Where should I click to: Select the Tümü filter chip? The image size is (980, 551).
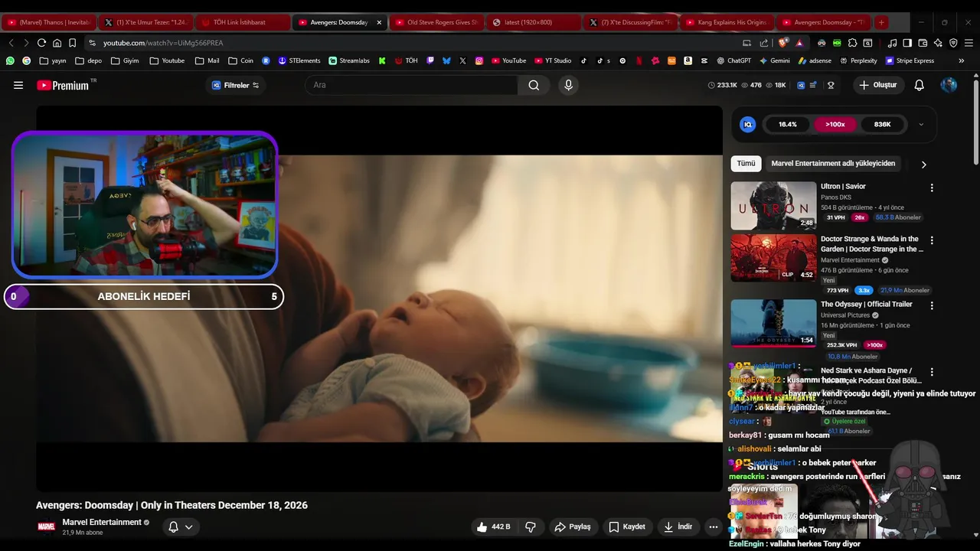(746, 163)
